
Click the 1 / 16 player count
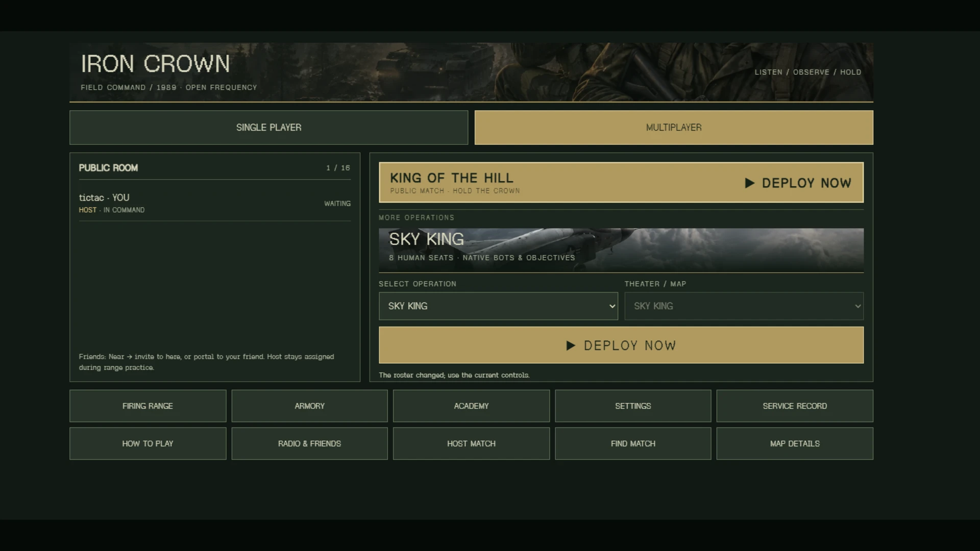[x=338, y=168]
